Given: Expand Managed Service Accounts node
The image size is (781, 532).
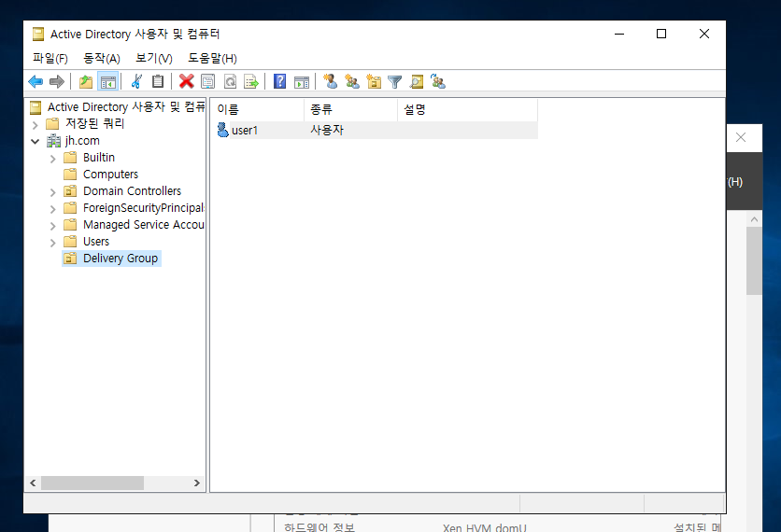Looking at the screenshot, I should point(53,226).
